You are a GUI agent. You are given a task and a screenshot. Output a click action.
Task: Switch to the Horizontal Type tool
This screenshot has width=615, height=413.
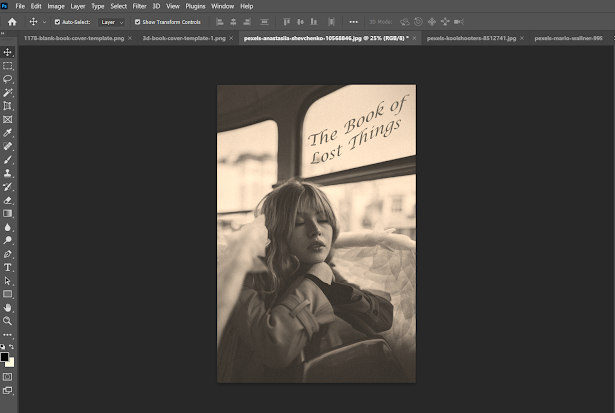[8, 267]
